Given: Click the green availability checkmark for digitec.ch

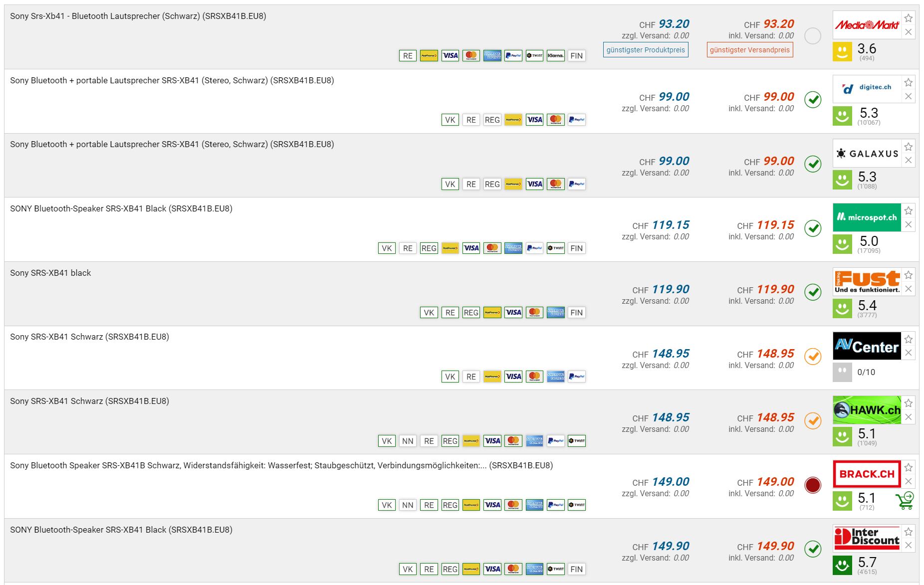Looking at the screenshot, I should click(813, 100).
